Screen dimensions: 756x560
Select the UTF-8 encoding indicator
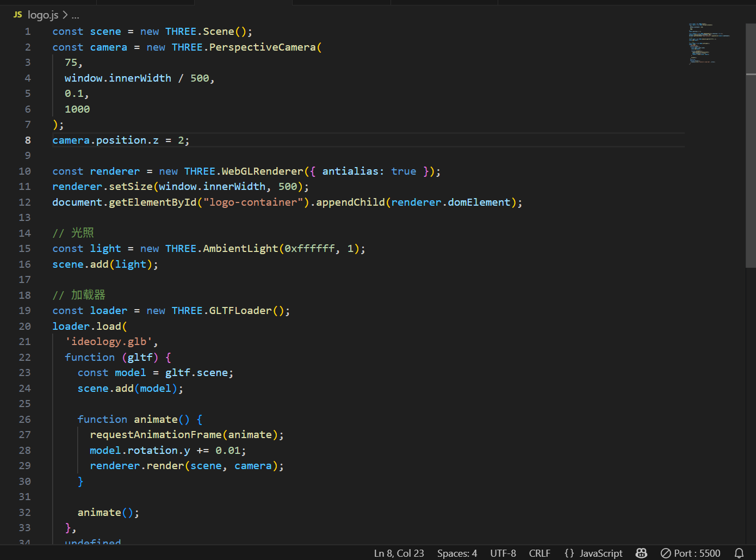503,553
